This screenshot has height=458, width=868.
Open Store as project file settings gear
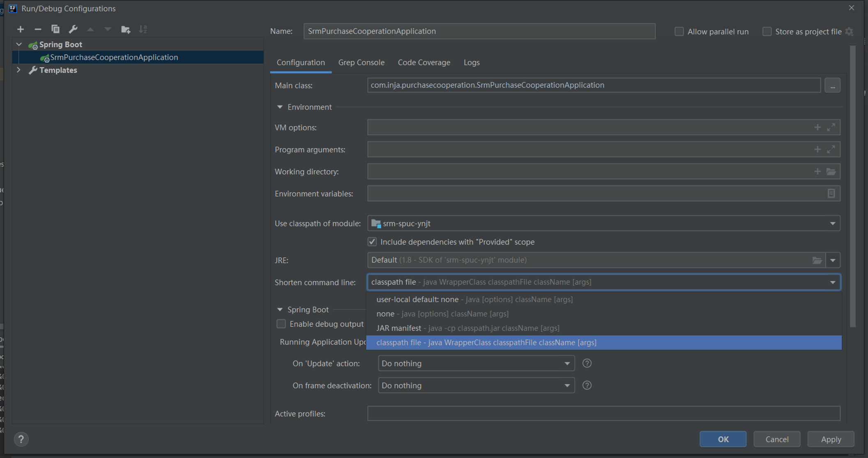850,32
